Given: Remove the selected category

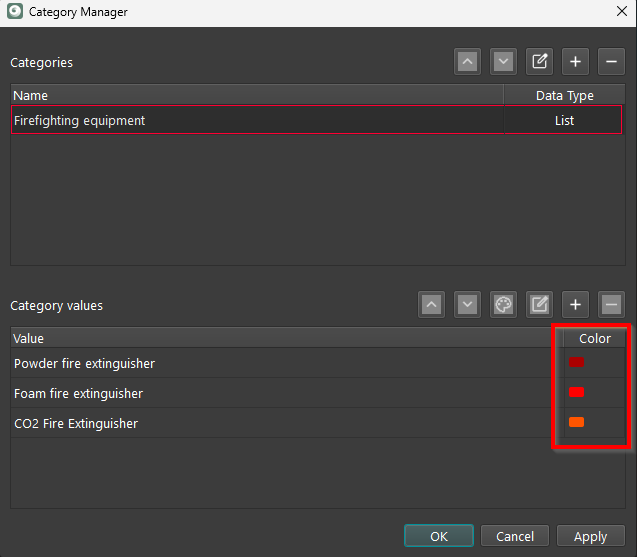Looking at the screenshot, I should click(x=611, y=62).
